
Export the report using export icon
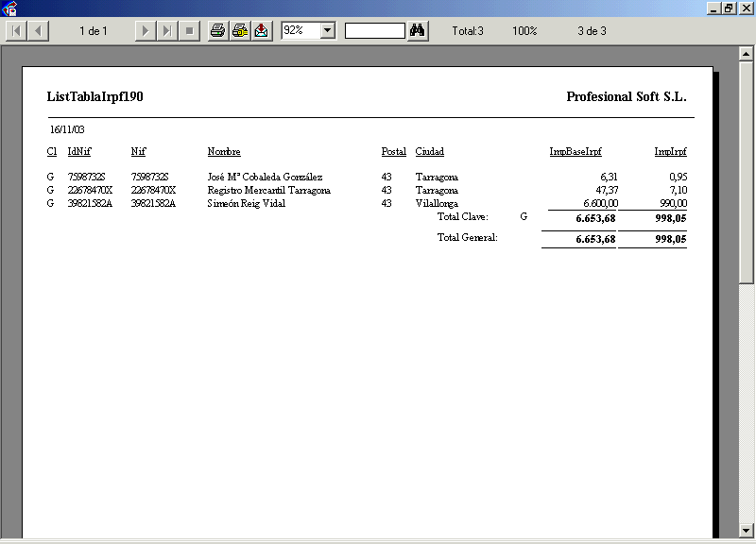point(262,31)
